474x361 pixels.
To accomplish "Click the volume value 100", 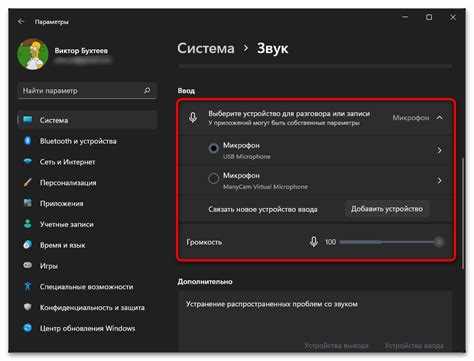I will (330, 242).
